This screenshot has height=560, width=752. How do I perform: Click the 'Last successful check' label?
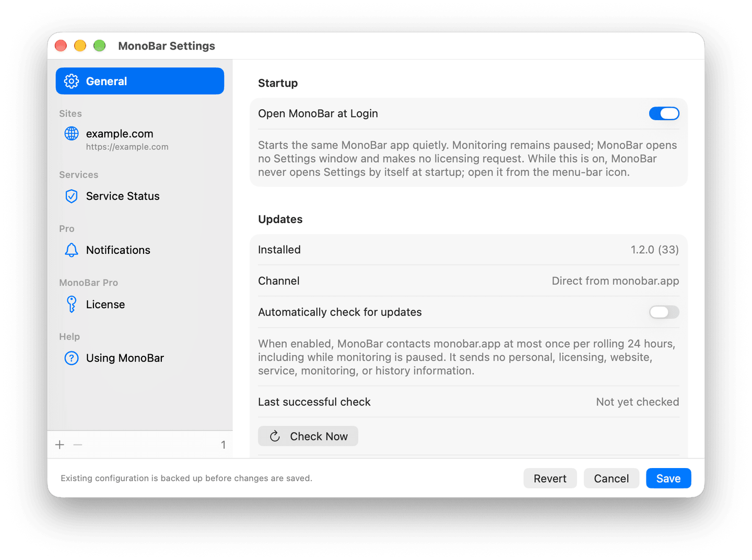(314, 402)
